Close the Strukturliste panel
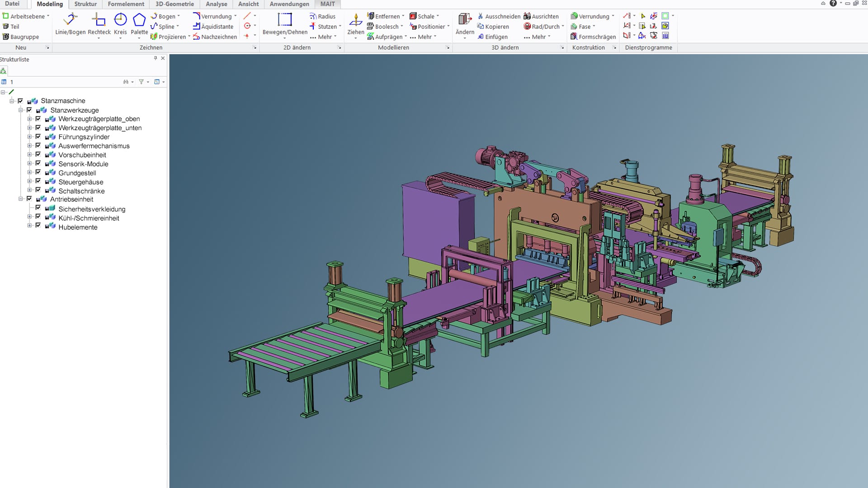 [163, 58]
